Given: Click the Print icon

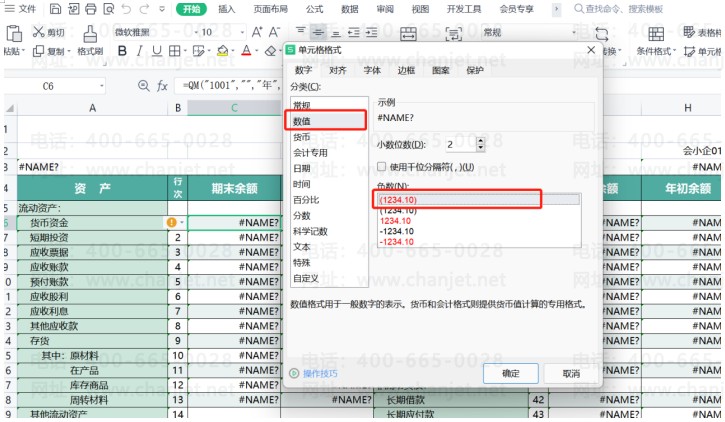Looking at the screenshot, I should 91,8.
